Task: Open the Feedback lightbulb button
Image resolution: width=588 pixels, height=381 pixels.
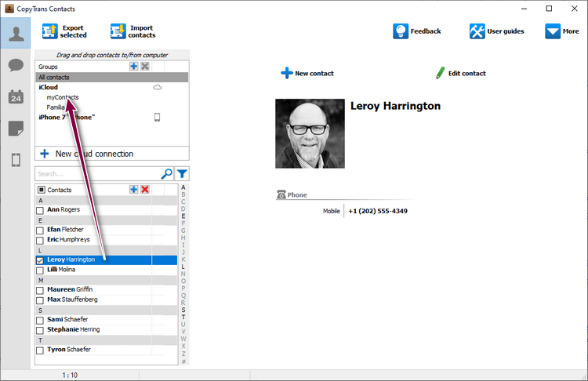Action: [417, 31]
